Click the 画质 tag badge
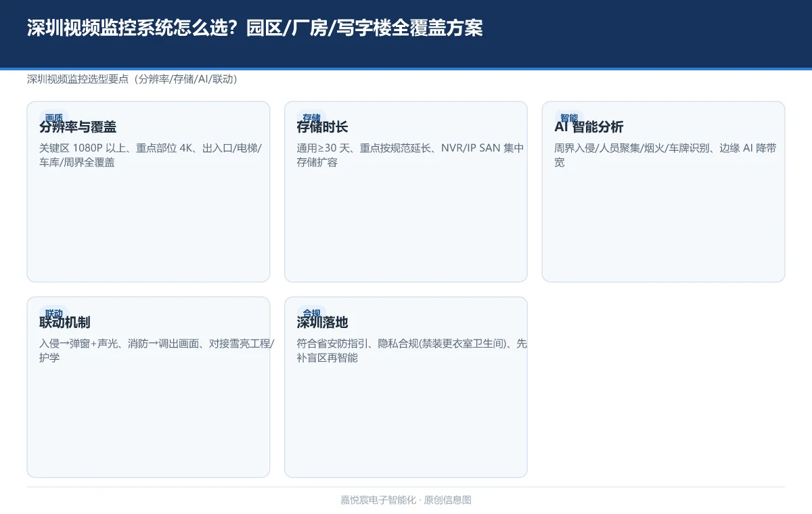 [x=54, y=118]
